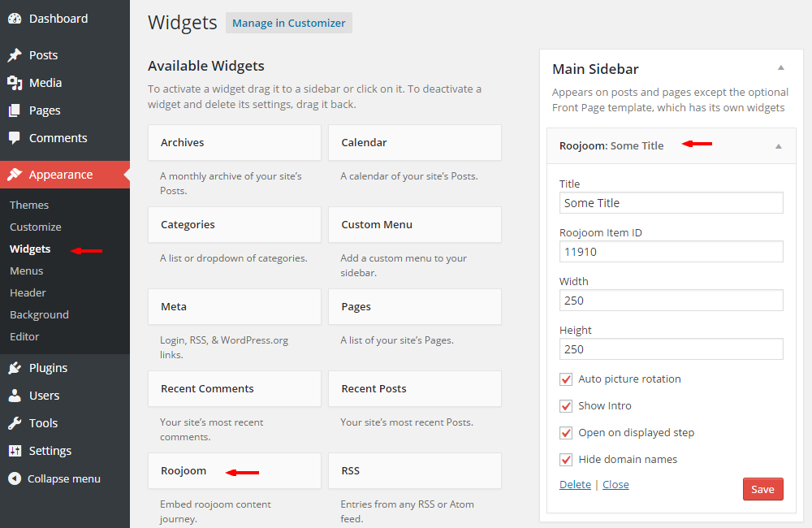812x528 pixels.
Task: Click the Roojoom Item ID field
Action: click(x=672, y=252)
